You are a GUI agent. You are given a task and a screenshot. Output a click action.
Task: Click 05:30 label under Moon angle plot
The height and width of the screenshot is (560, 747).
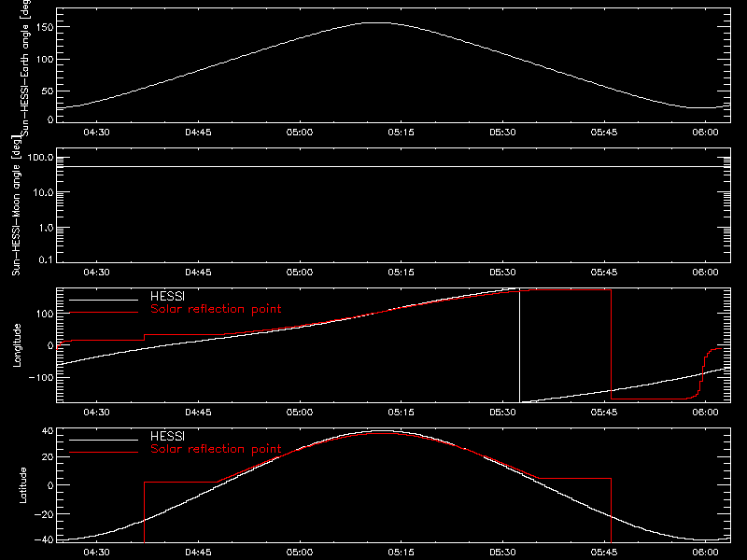[x=502, y=273]
